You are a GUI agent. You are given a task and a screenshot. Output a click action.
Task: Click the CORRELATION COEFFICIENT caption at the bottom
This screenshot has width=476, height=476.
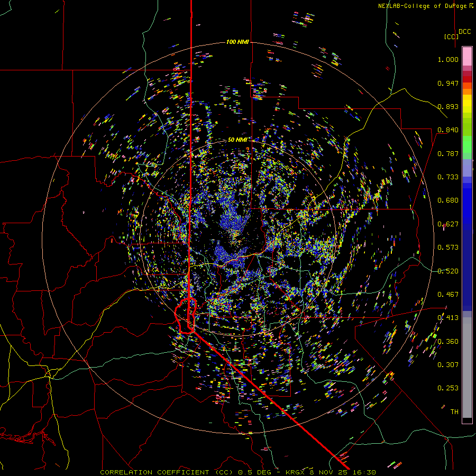[x=154, y=472]
